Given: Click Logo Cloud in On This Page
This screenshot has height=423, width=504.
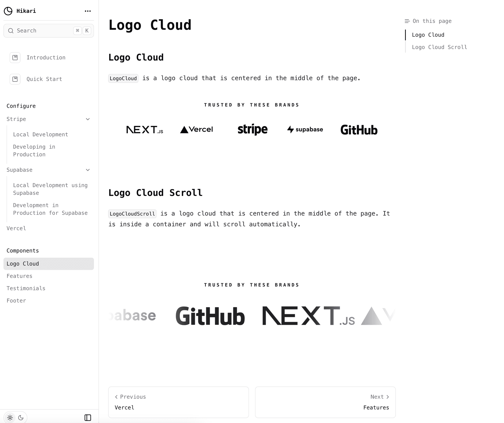Looking at the screenshot, I should pyautogui.click(x=428, y=35).
